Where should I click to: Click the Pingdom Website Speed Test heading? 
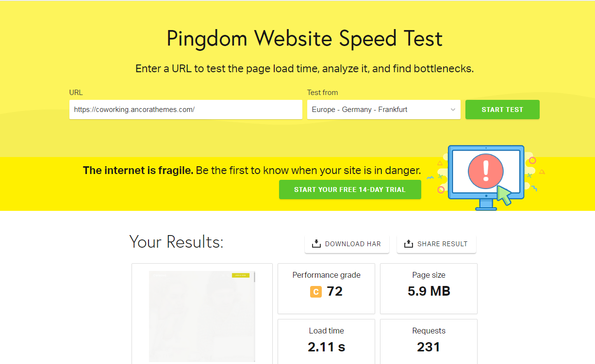click(304, 38)
